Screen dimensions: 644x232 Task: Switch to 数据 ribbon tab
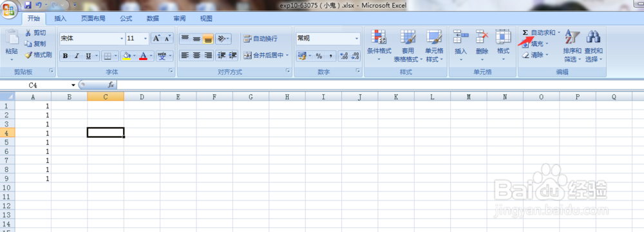153,19
